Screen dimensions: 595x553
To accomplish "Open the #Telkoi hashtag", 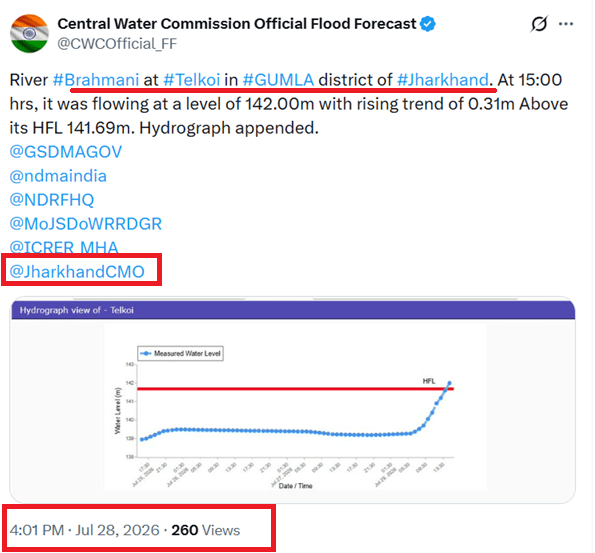I will [x=192, y=80].
